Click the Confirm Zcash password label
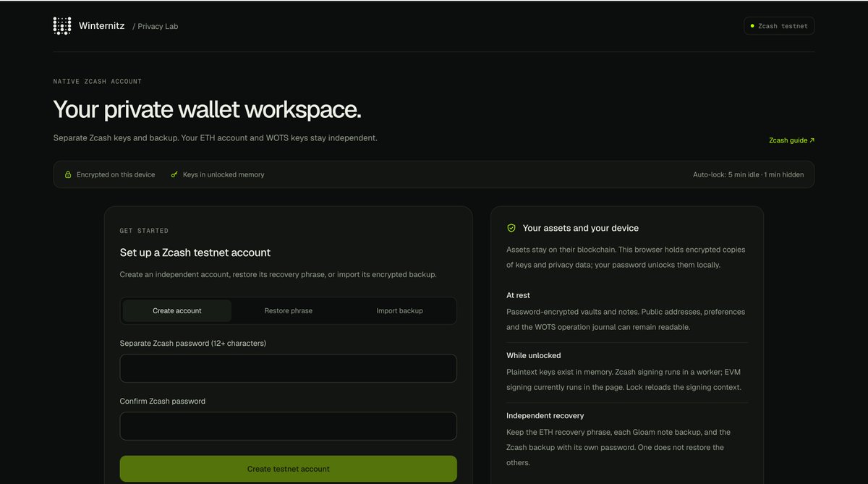 [163, 402]
